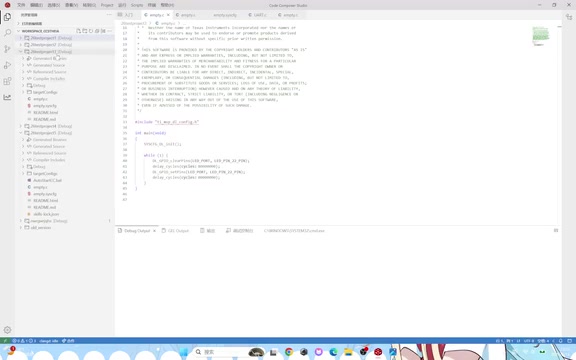
Task: Open the Run and Debug view
Action: 7,65
